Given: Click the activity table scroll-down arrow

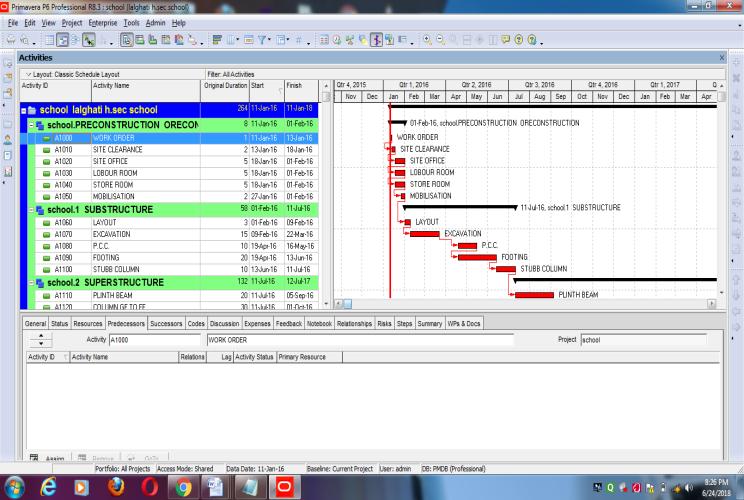Looking at the screenshot, I should (326, 304).
